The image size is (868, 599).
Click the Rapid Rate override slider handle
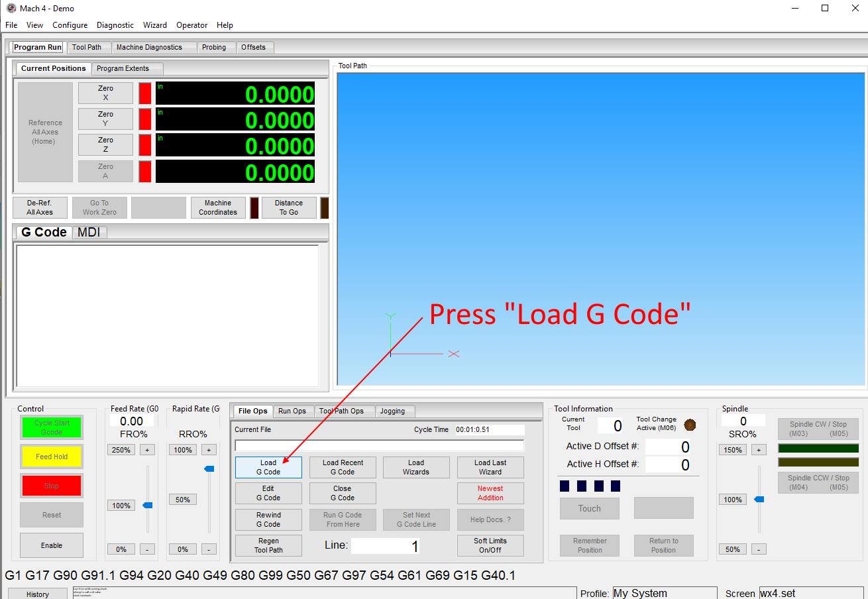(209, 468)
